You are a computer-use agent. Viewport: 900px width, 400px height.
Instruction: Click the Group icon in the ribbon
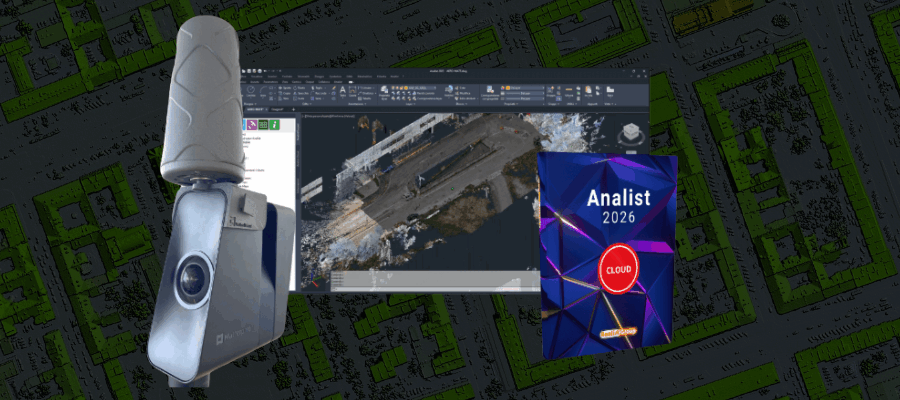[x=550, y=89]
